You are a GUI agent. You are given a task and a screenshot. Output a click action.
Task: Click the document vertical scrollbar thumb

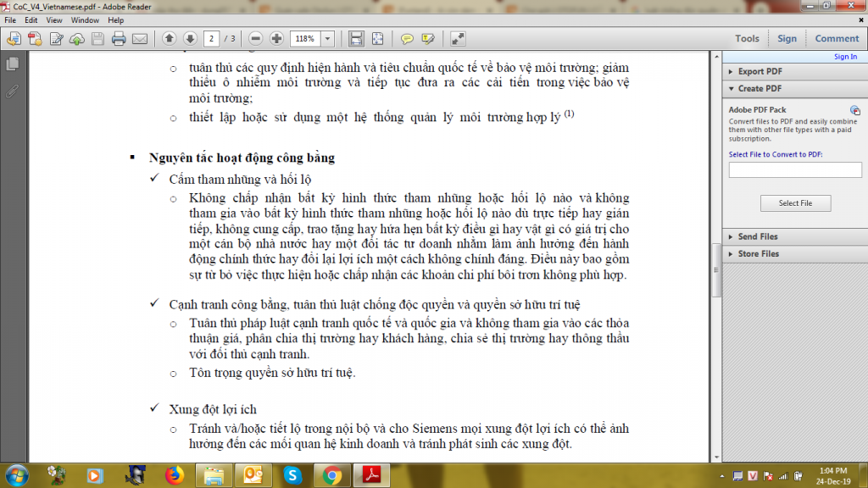click(715, 270)
